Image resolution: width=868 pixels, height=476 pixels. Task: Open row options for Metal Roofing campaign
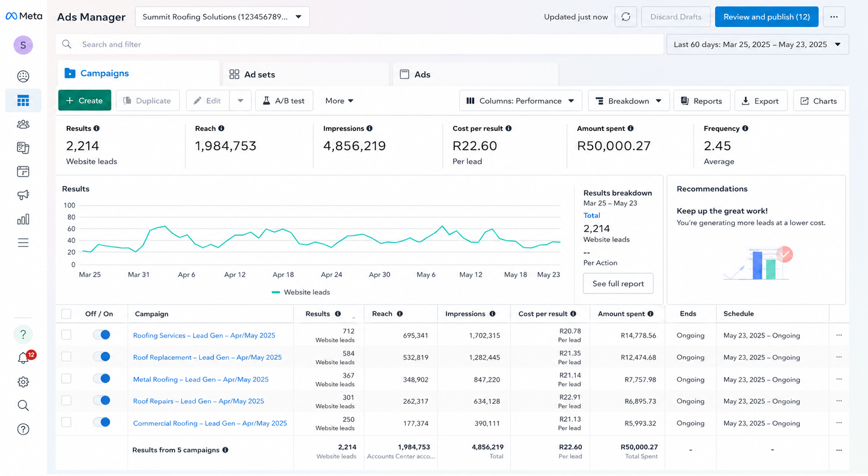839,379
